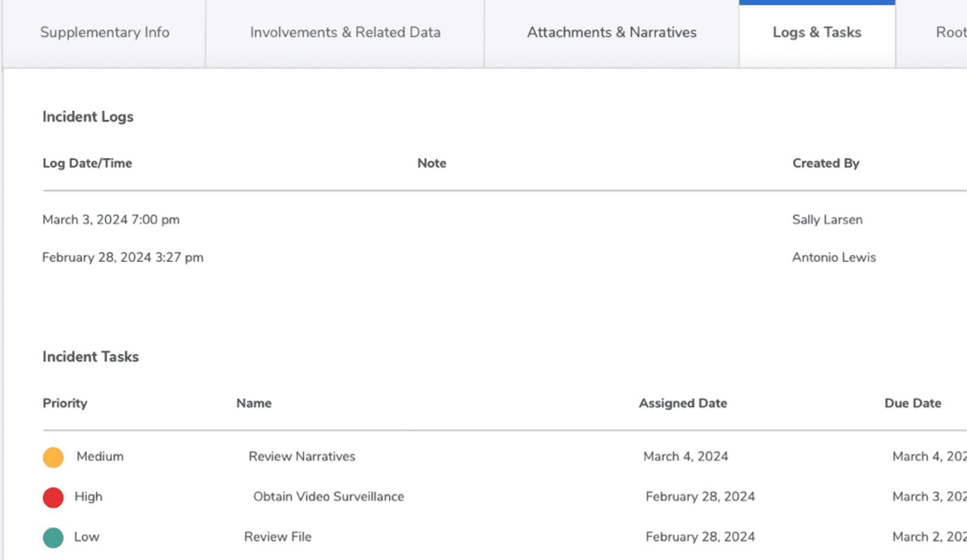Click the Note column header

[432, 163]
